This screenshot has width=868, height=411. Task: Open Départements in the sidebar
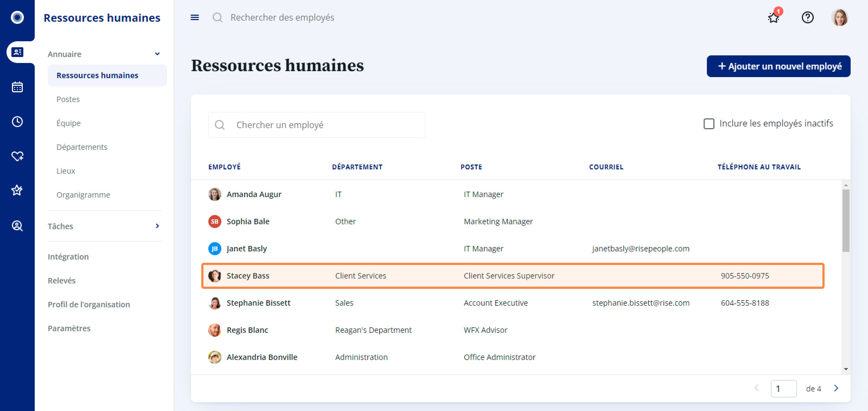coord(82,147)
